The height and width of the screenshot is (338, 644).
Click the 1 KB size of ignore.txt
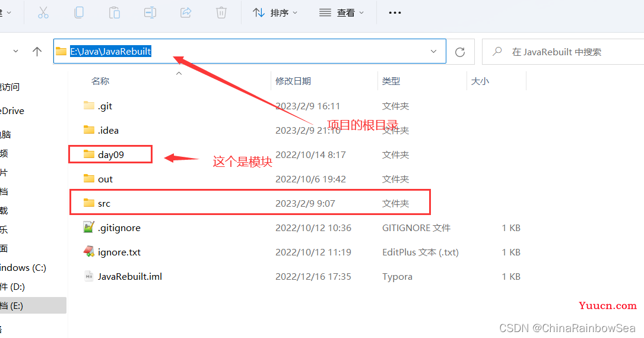pos(511,252)
